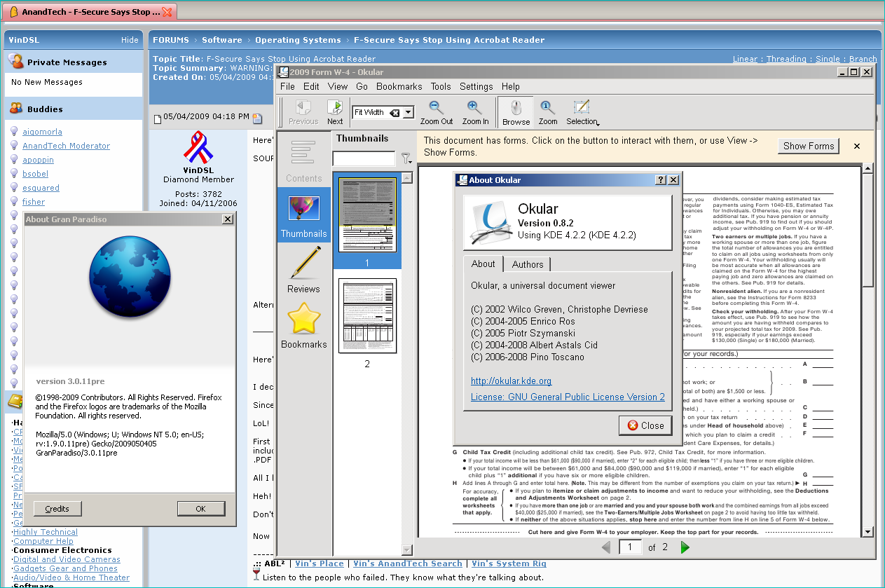Click the green next-page arrow at bottom
Screen dimensions: 885x588
tap(685, 547)
